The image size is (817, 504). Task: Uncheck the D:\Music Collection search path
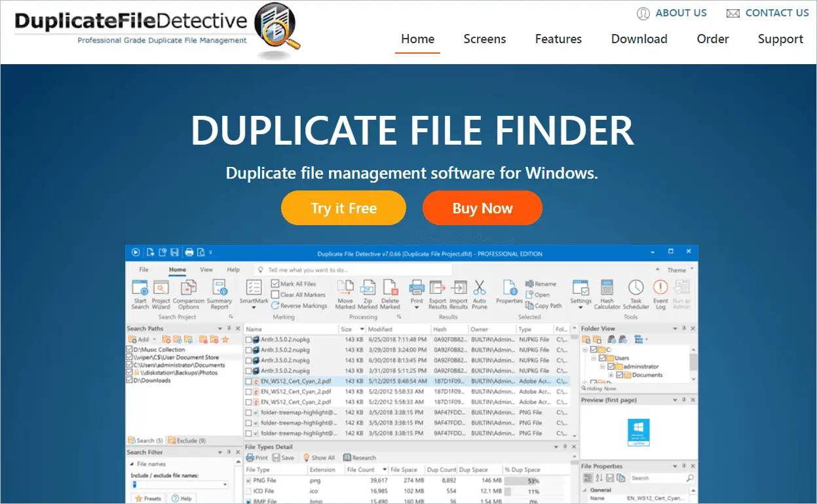(x=129, y=350)
